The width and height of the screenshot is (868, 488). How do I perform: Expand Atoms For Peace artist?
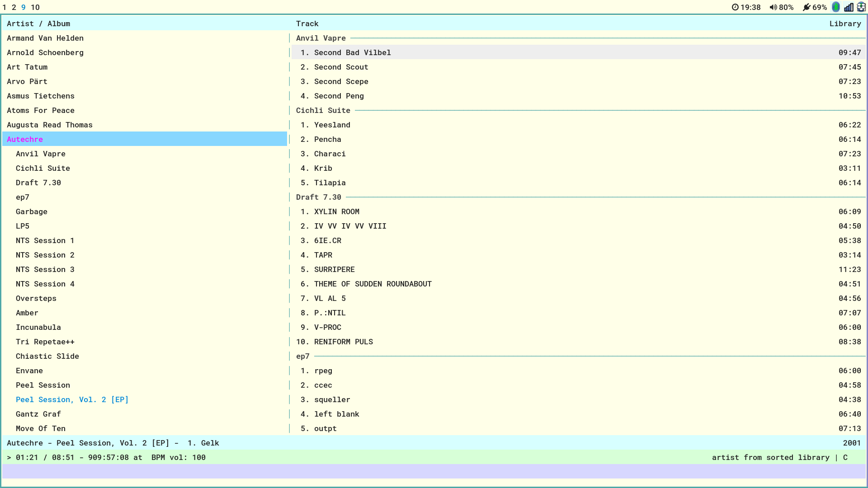[x=41, y=110]
